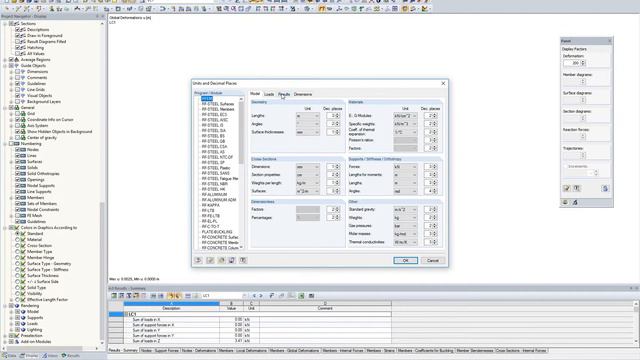Close the Units and Decimal Places dialog
The height and width of the screenshot is (360, 640).
point(443,83)
